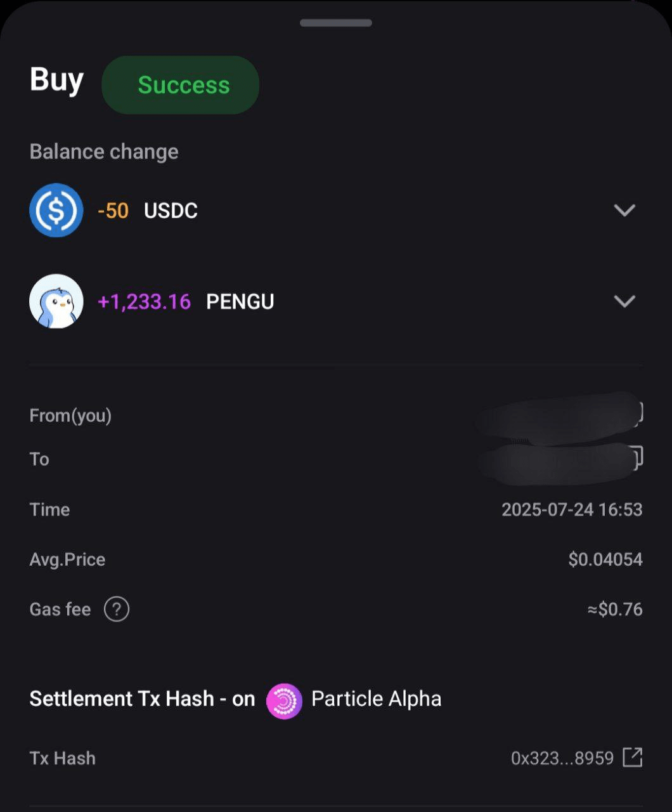Click the USDC coin icon
Screen dimensions: 672x812
56,210
